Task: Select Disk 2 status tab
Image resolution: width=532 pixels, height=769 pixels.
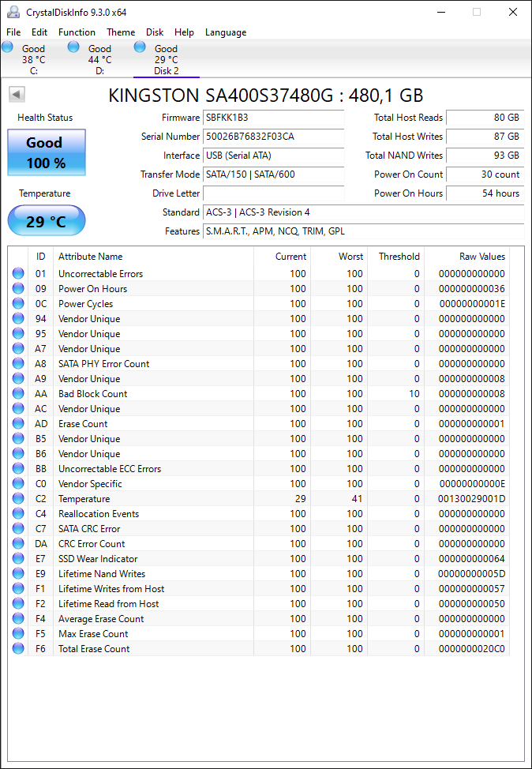Action: pyautogui.click(x=167, y=59)
